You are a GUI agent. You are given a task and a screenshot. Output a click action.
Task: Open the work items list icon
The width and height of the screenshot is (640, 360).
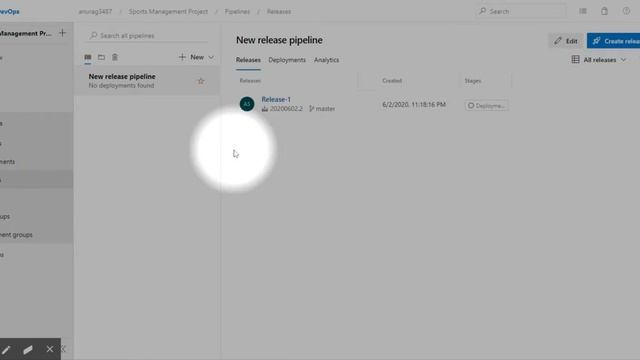click(x=583, y=11)
